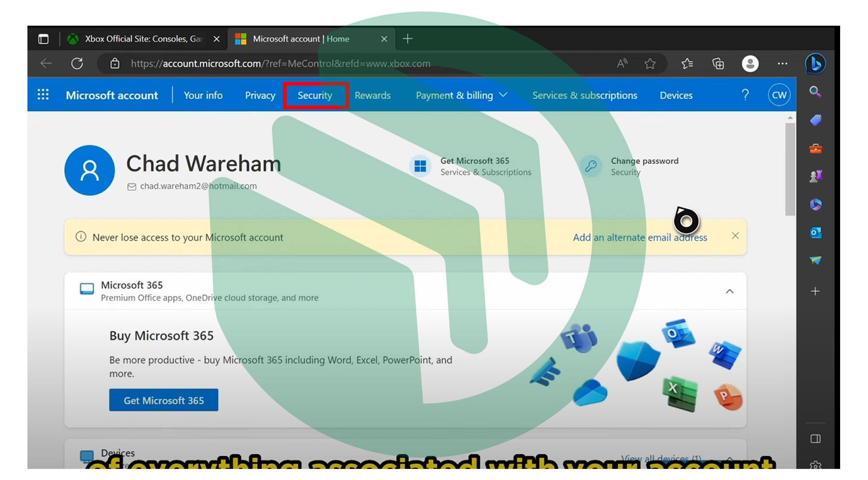Open Services & subscriptions menu item

click(x=585, y=96)
